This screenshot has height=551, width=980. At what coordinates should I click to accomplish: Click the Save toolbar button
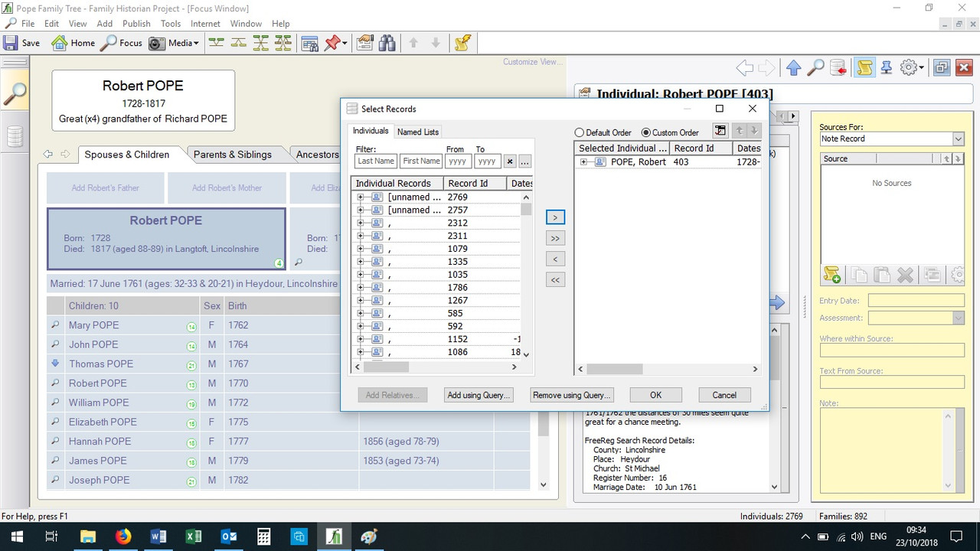[21, 43]
